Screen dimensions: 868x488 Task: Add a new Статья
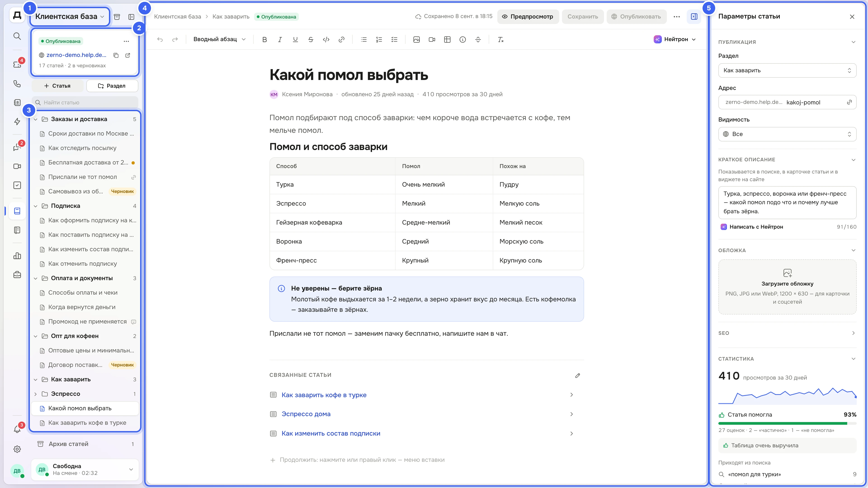(57, 86)
